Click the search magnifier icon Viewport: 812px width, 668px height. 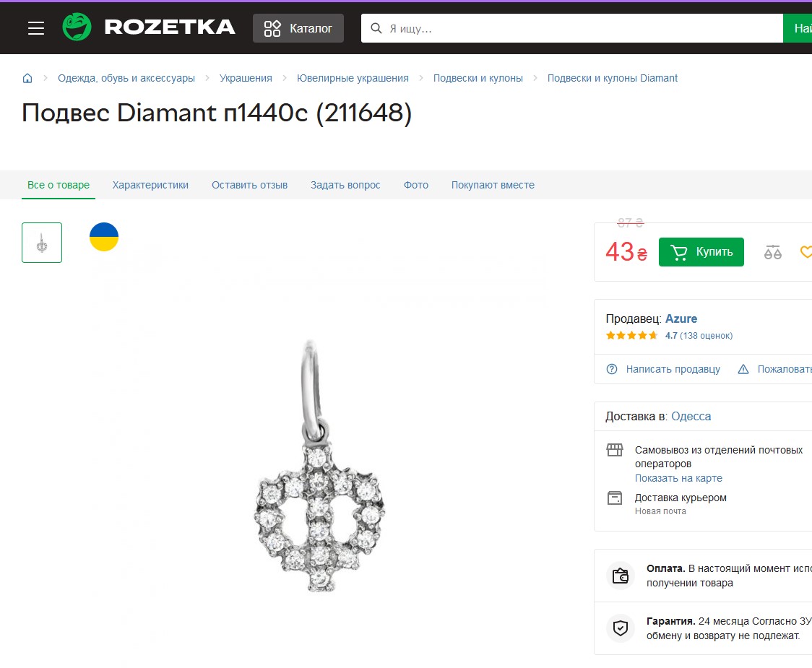376,28
